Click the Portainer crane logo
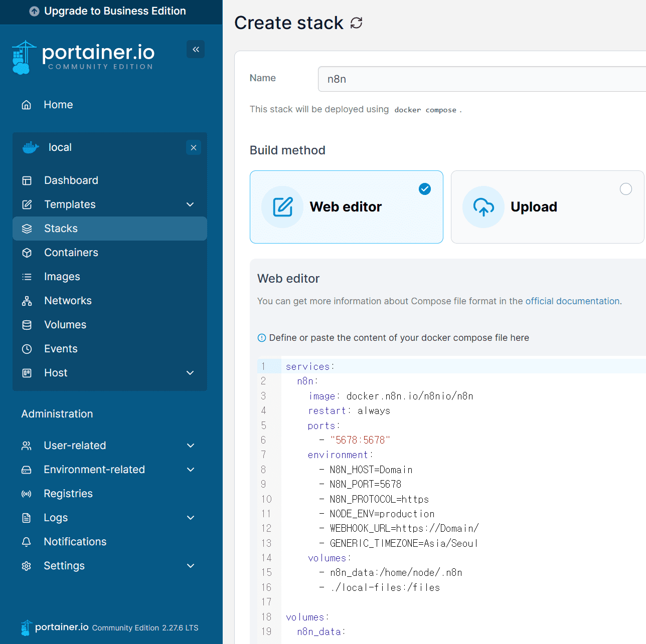The width and height of the screenshot is (646, 644). click(23, 58)
